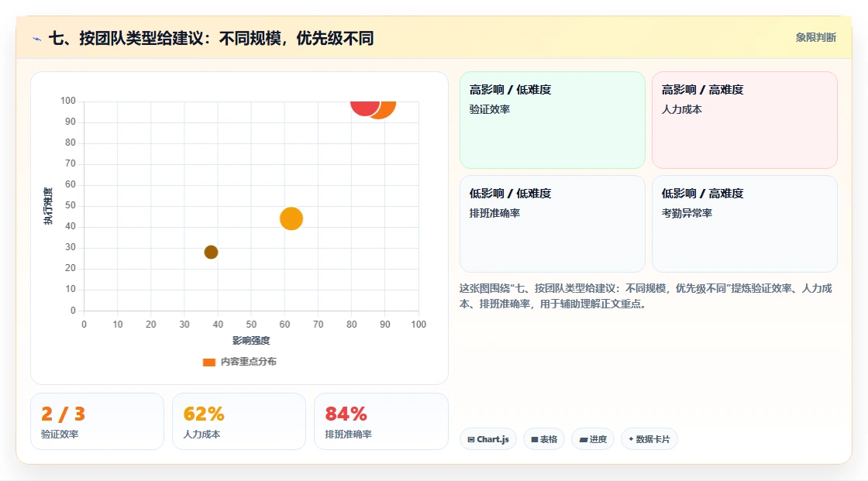Select the orange bubble partly behind red one
Screen dimensions: 868x481
click(x=388, y=109)
